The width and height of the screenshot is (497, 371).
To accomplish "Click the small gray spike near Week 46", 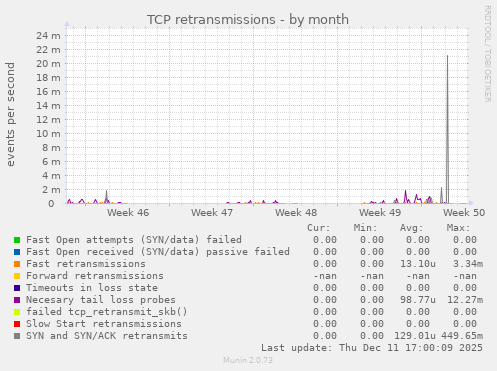I will [106, 197].
